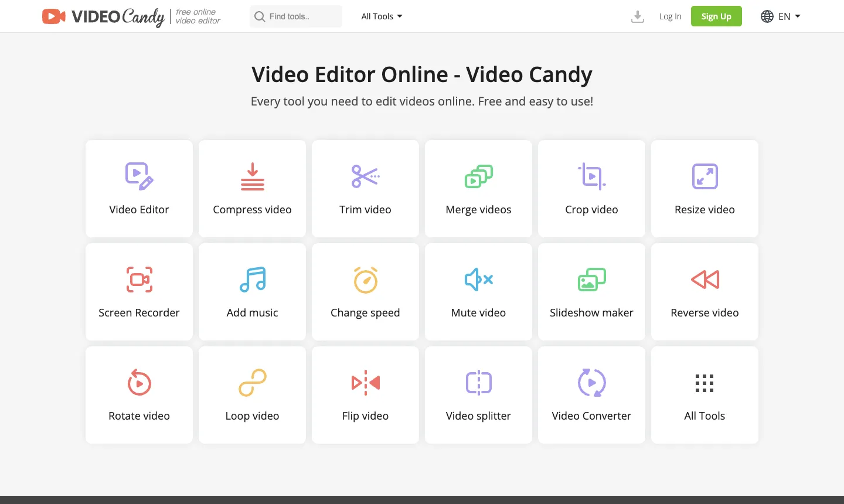Screen dimensions: 844x504
Task: Select the Loop video infinity icon
Action: click(x=253, y=383)
